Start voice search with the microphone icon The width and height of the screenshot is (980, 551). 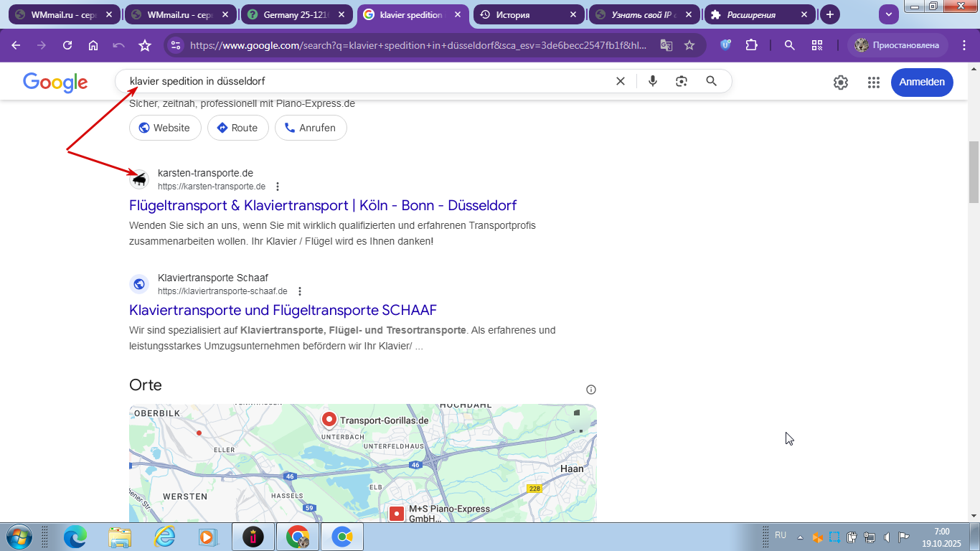pos(653,81)
